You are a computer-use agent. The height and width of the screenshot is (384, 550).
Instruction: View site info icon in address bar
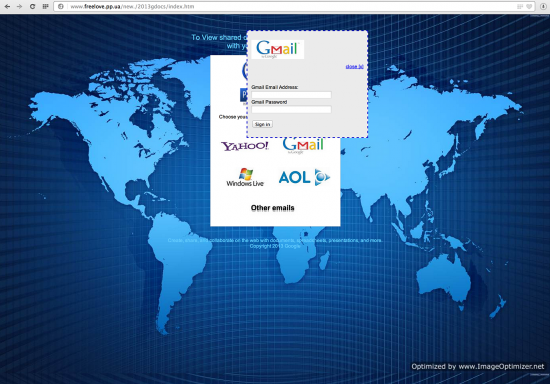(61, 6)
